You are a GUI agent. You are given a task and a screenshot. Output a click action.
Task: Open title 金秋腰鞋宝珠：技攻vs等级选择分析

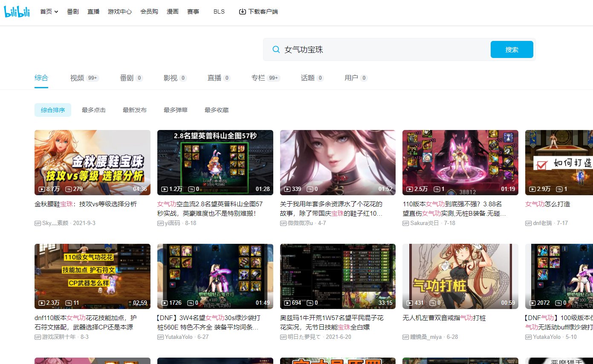[x=86, y=204]
